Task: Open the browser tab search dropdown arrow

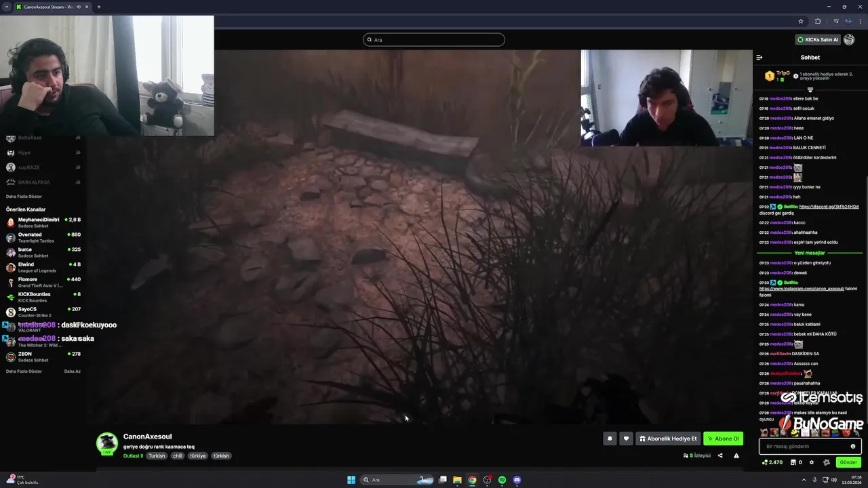Action: point(7,7)
